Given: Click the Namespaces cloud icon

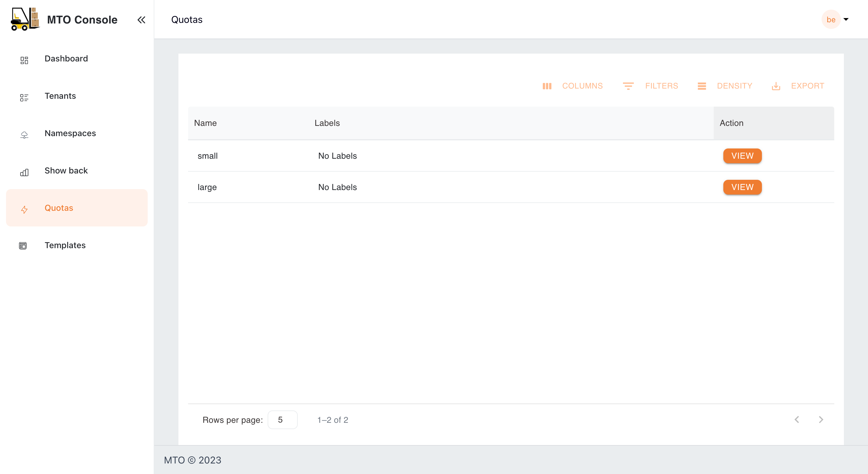Looking at the screenshot, I should tap(24, 135).
